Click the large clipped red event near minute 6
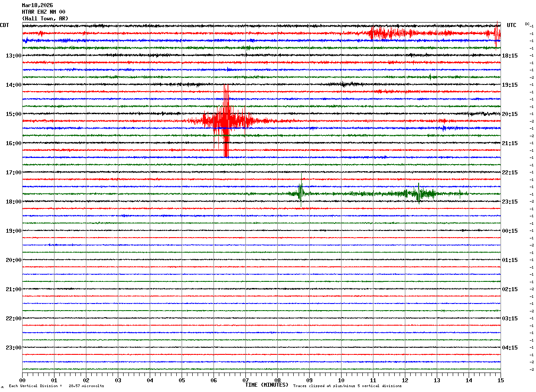 (226, 120)
